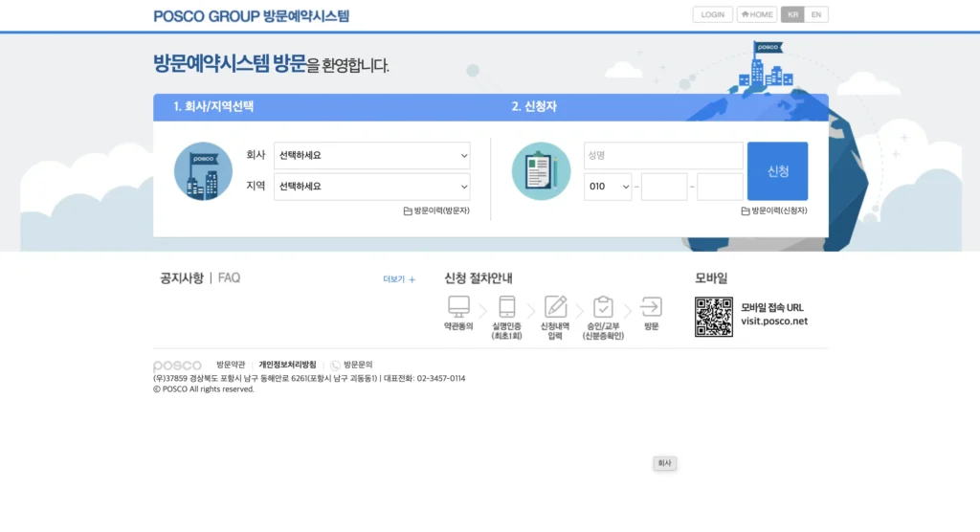980x532 pixels.
Task: Open 방문문의 inquiry link
Action: tap(358, 365)
